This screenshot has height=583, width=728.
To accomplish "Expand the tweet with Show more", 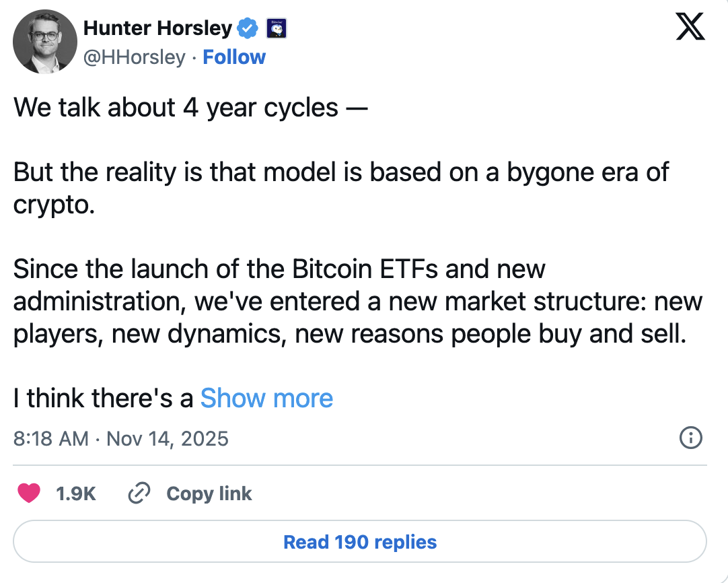I will 266,398.
